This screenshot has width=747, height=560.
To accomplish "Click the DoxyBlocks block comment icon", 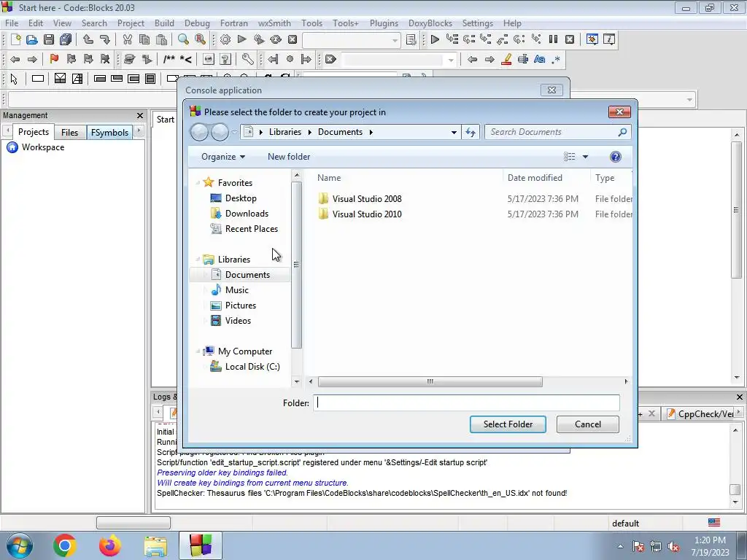I will [169, 60].
